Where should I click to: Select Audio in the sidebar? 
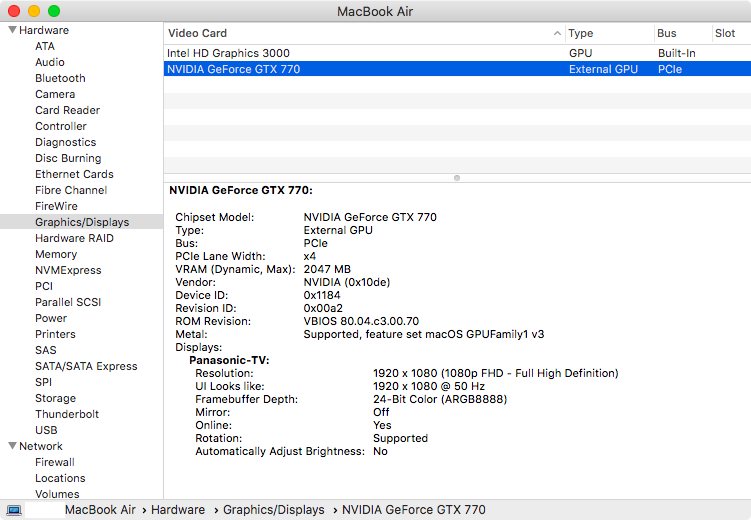click(x=50, y=62)
